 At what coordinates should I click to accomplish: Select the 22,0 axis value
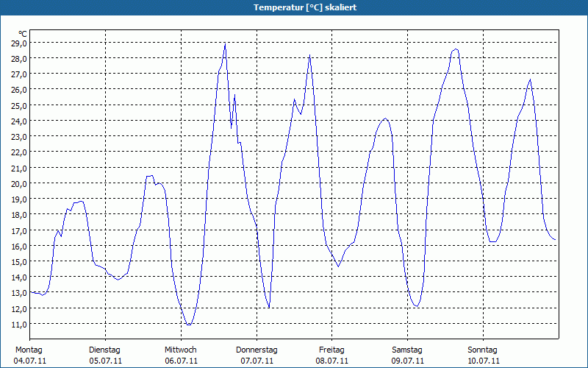click(19, 152)
